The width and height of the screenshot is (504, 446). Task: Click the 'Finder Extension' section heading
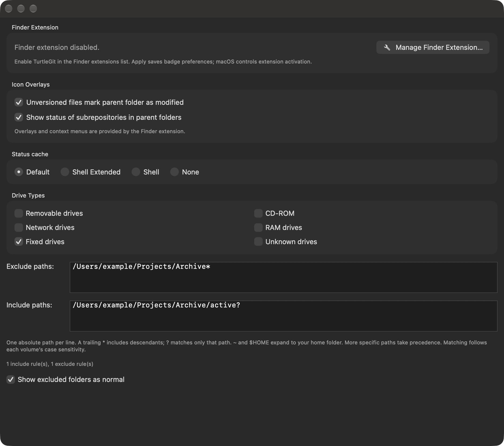[x=35, y=27]
